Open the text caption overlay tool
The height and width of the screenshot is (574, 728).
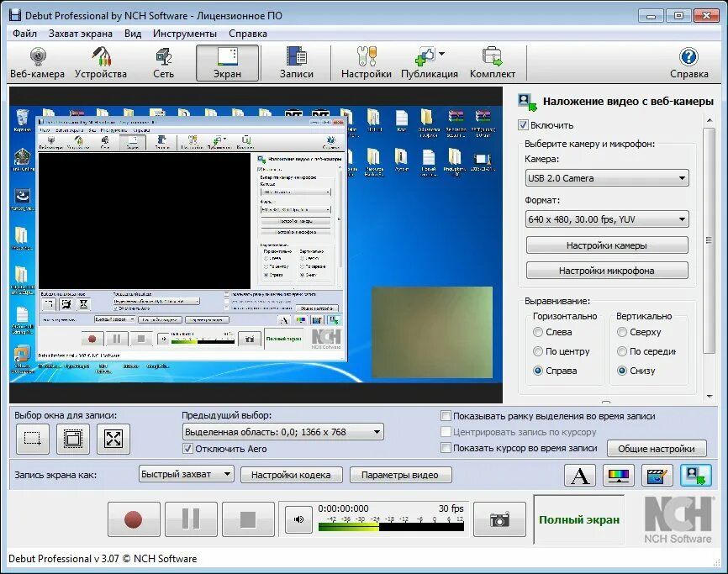[580, 475]
